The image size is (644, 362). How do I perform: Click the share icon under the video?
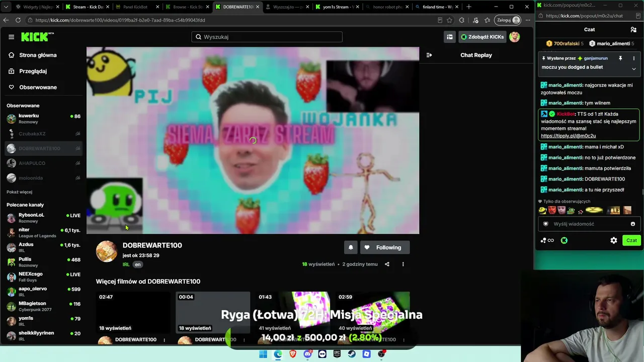(x=387, y=264)
